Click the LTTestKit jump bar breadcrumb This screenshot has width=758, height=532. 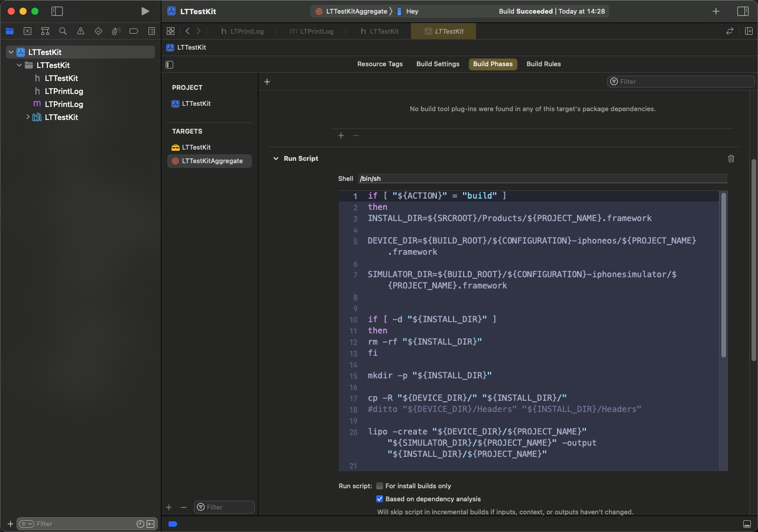tap(186, 47)
